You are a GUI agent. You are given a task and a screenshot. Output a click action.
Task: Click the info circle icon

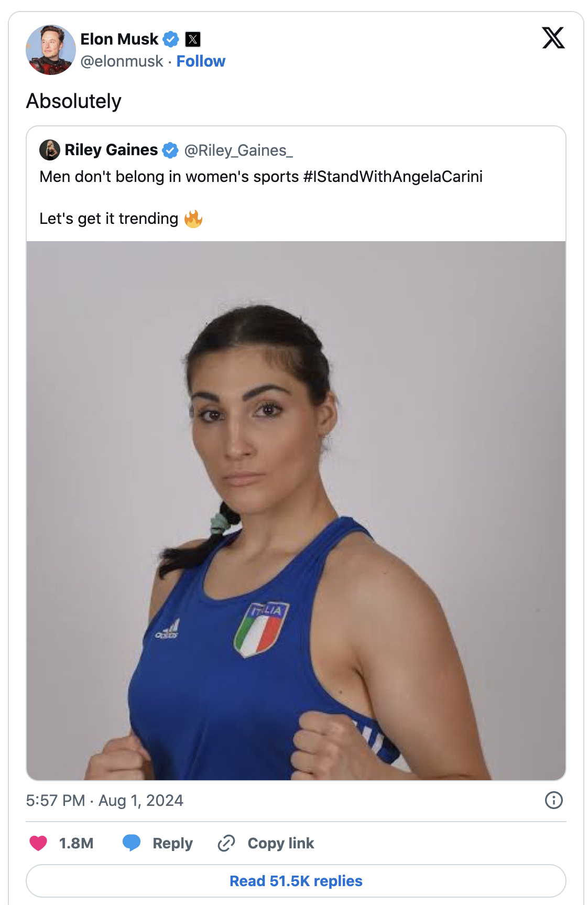click(554, 800)
